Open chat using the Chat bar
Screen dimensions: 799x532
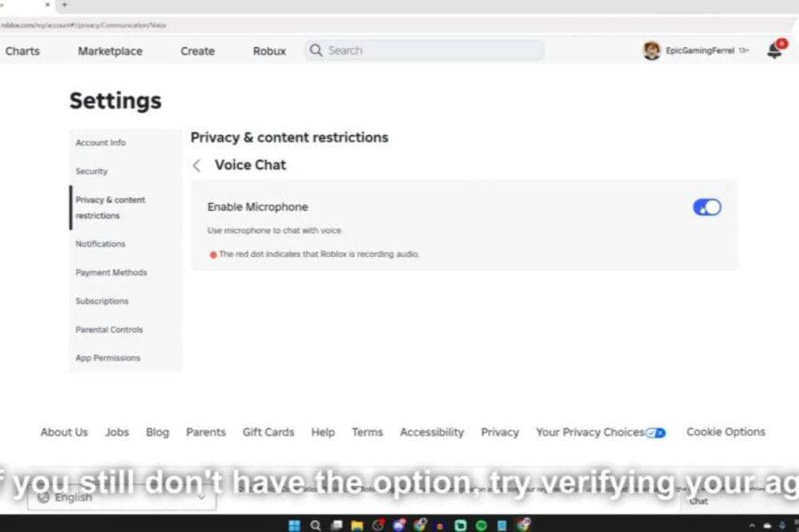click(699, 502)
